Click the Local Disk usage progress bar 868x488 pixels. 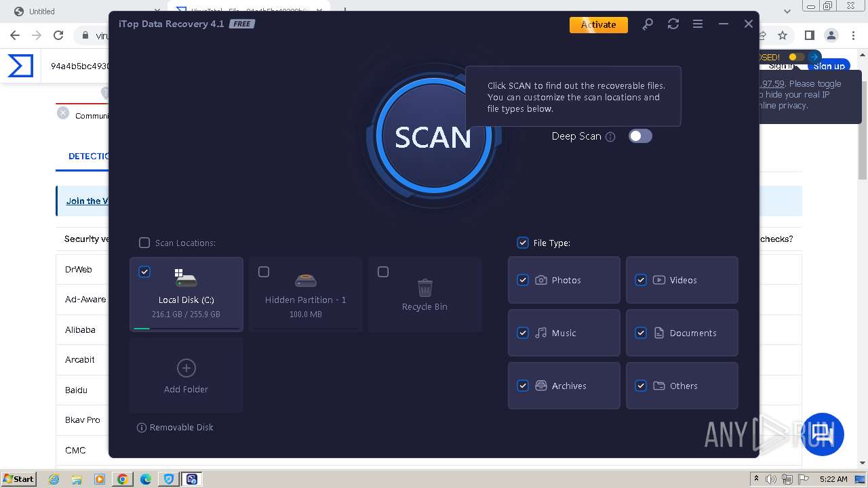click(186, 328)
